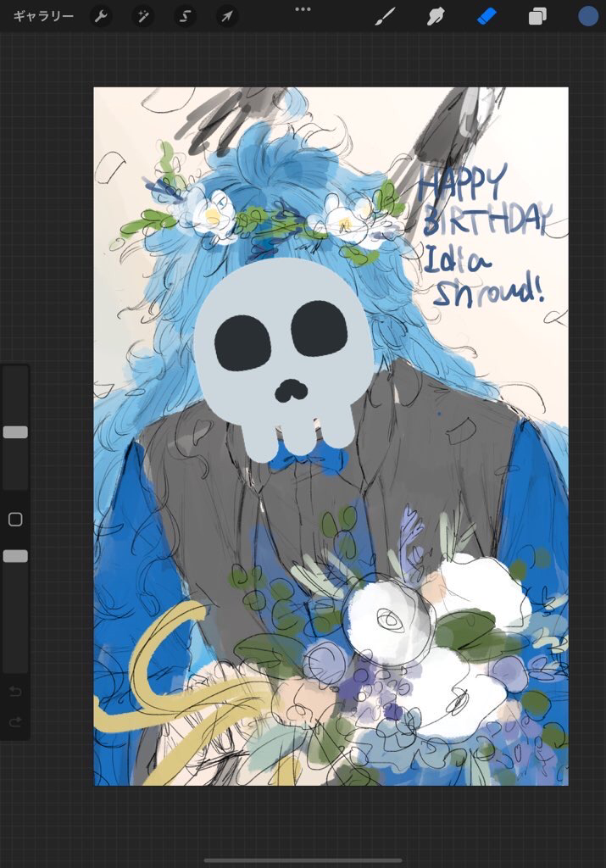Click the brush size slider handle

[15, 432]
